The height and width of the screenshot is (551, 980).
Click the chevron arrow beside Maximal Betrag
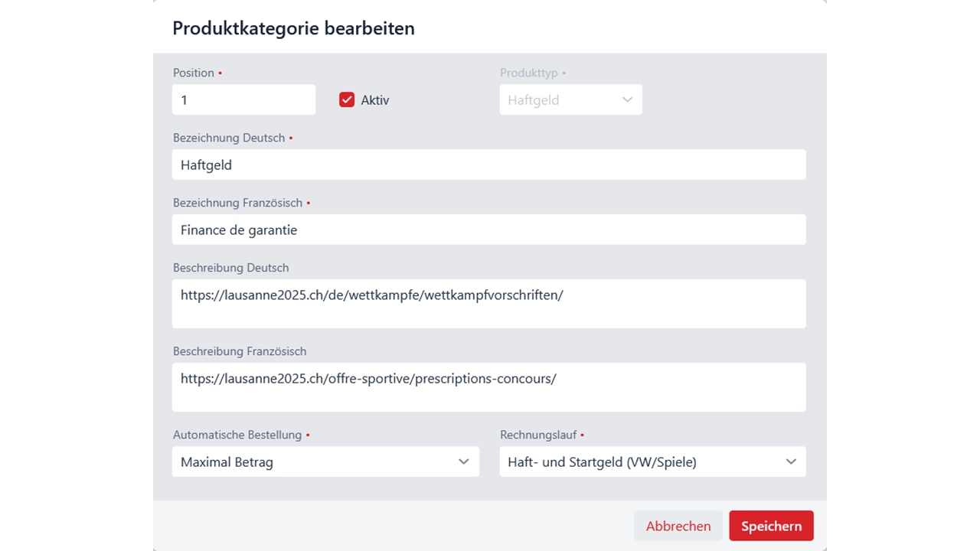coord(463,462)
